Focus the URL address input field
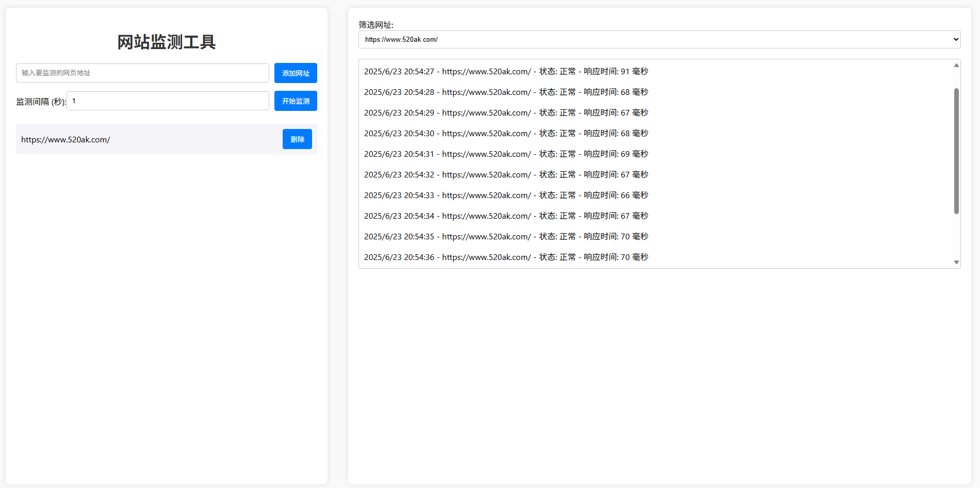The width and height of the screenshot is (980, 488). (x=142, y=73)
